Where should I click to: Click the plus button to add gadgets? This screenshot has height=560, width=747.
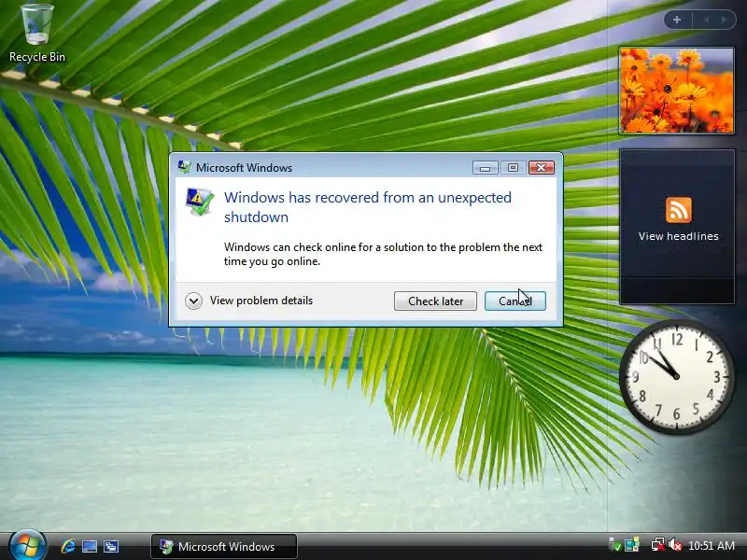[x=677, y=20]
